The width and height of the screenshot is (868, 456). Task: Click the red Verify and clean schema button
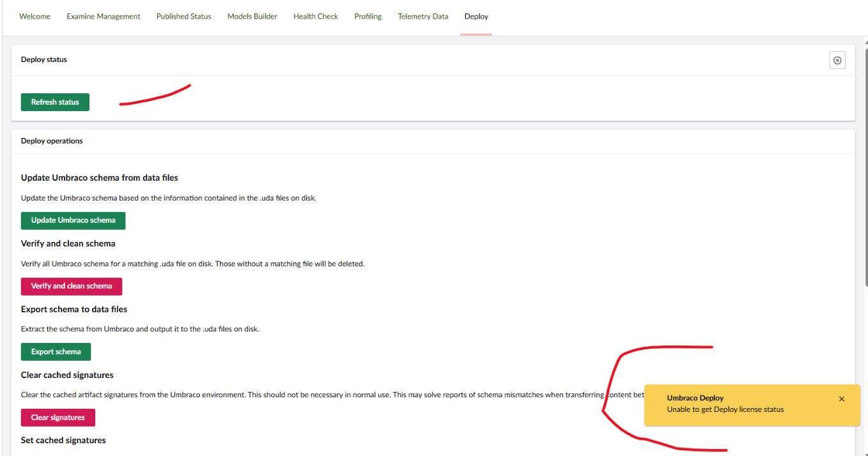pos(72,286)
